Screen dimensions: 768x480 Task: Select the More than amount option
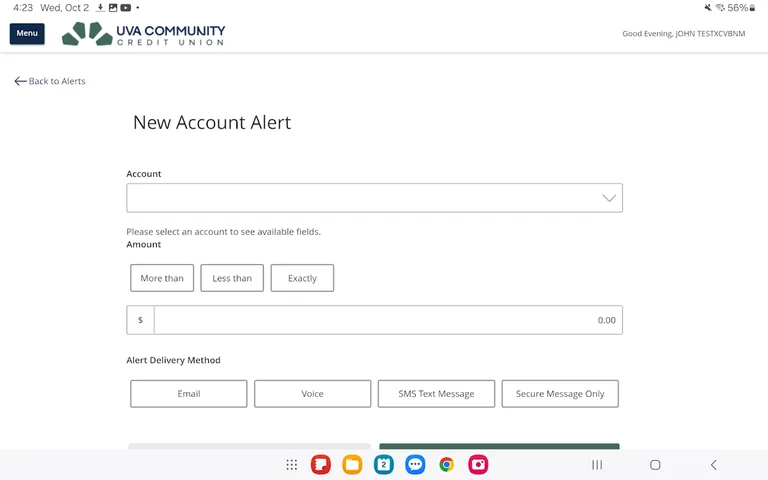pos(162,278)
